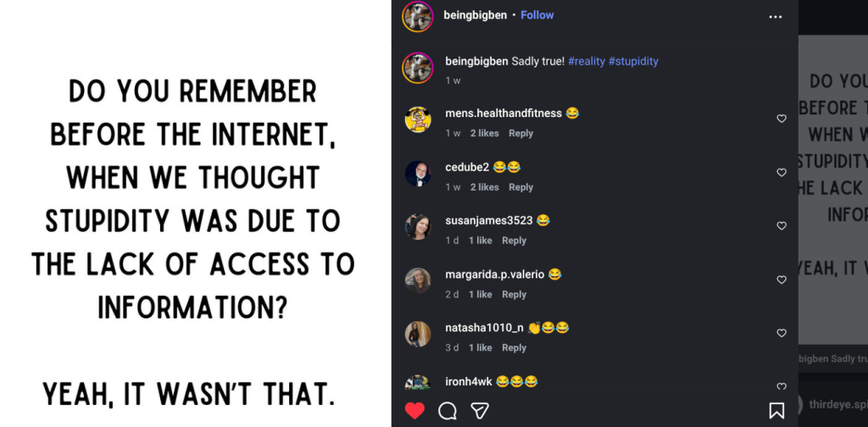Open the #stupidity hashtag

(633, 61)
